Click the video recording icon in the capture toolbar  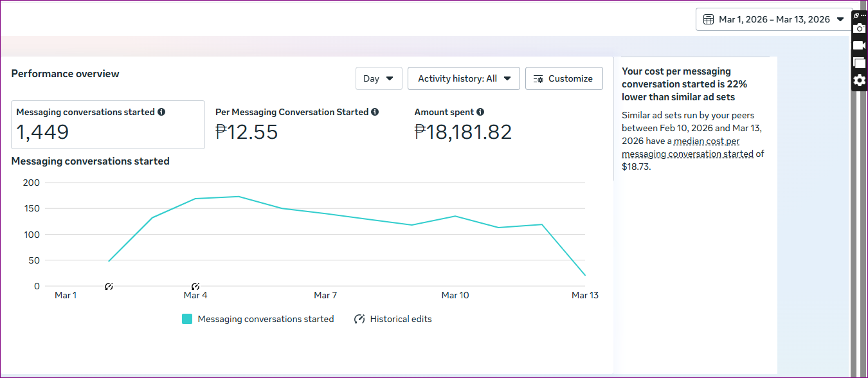859,45
